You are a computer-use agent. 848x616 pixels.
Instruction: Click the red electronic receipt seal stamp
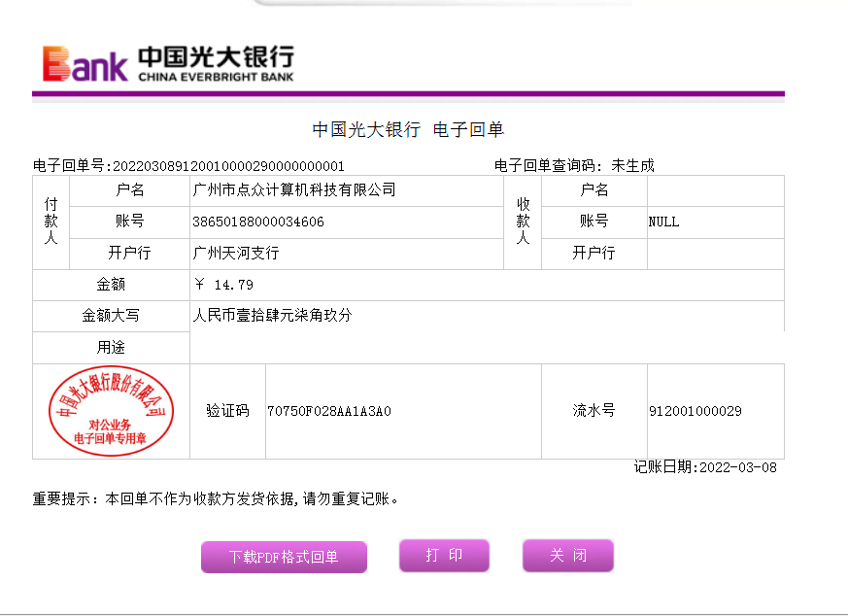point(110,411)
